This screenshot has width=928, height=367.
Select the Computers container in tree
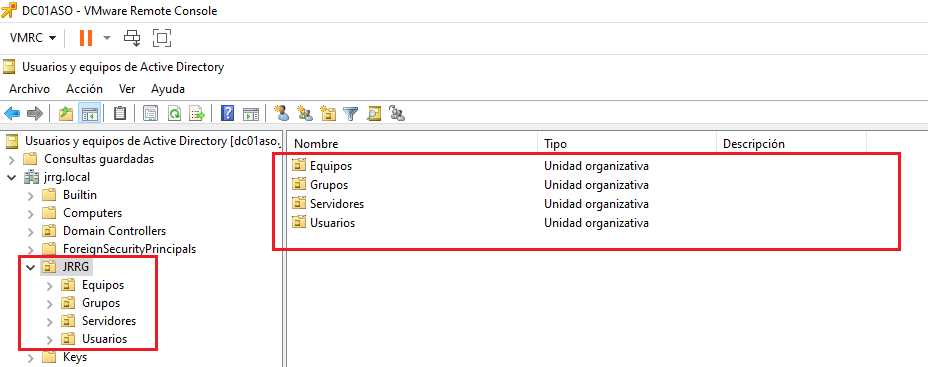[x=92, y=213]
